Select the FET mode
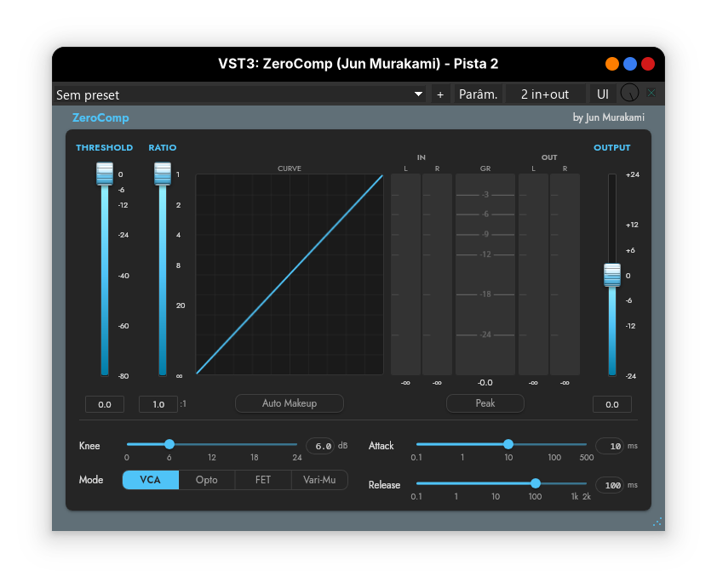The width and height of the screenshot is (717, 588). pos(263,480)
